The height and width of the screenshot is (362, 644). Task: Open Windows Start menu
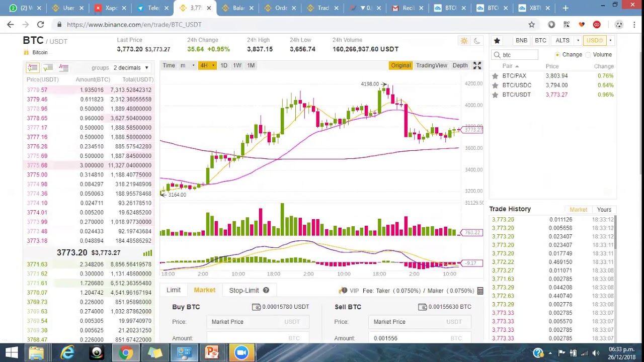coord(12,353)
